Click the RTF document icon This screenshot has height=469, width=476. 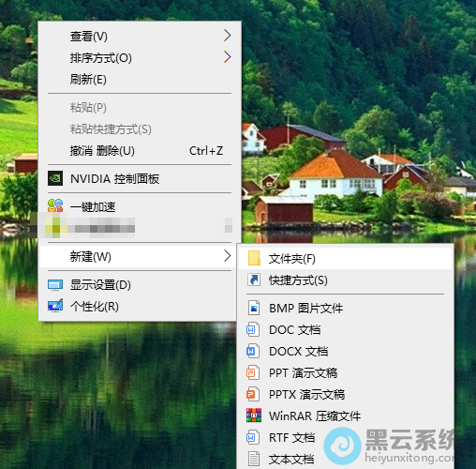(253, 437)
